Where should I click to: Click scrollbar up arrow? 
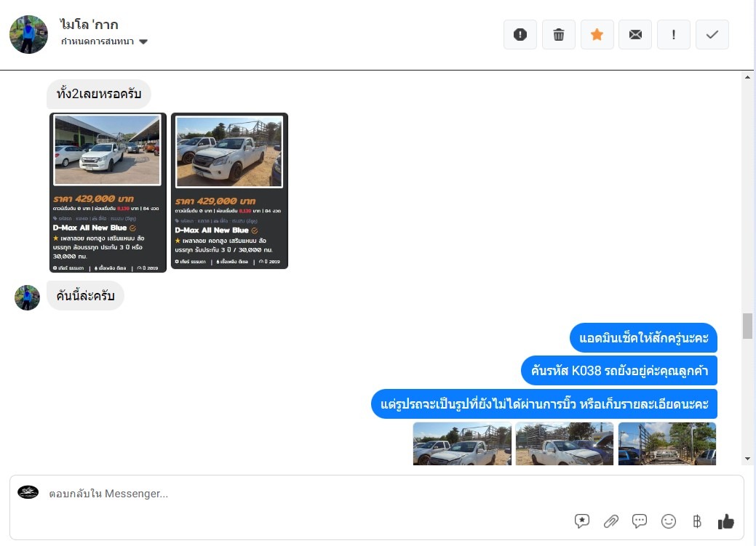pos(747,77)
